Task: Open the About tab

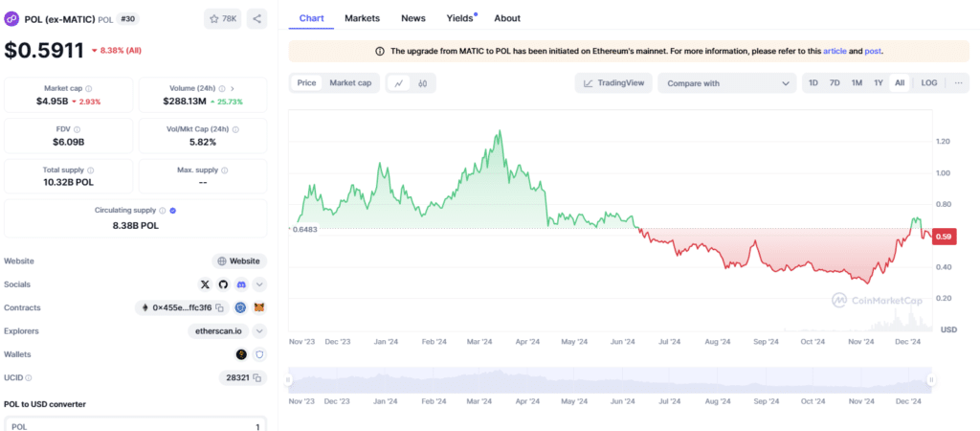Action: (507, 18)
